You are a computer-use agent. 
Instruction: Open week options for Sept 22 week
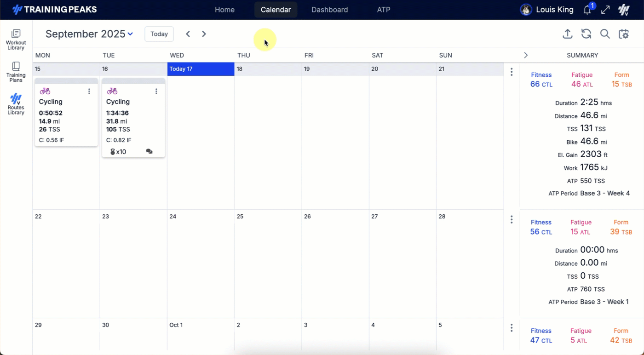[x=512, y=220]
